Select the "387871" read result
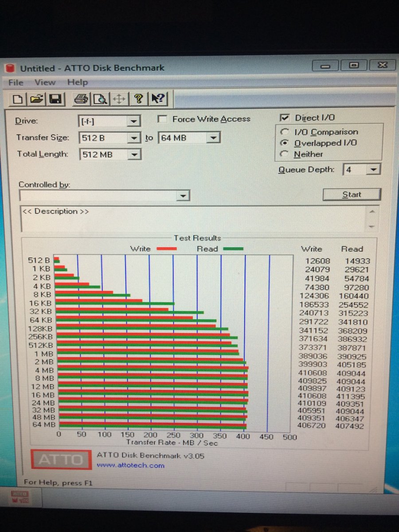This screenshot has height=532, width=399. click(x=352, y=348)
